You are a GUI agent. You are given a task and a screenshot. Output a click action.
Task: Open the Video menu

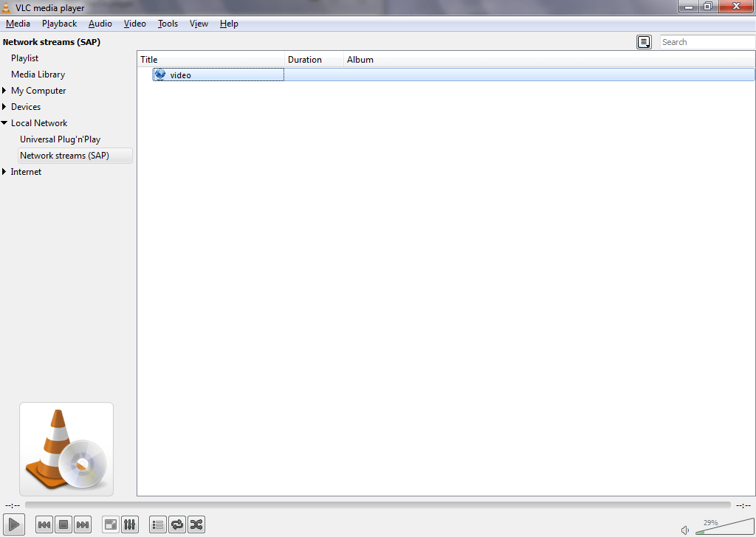point(135,24)
